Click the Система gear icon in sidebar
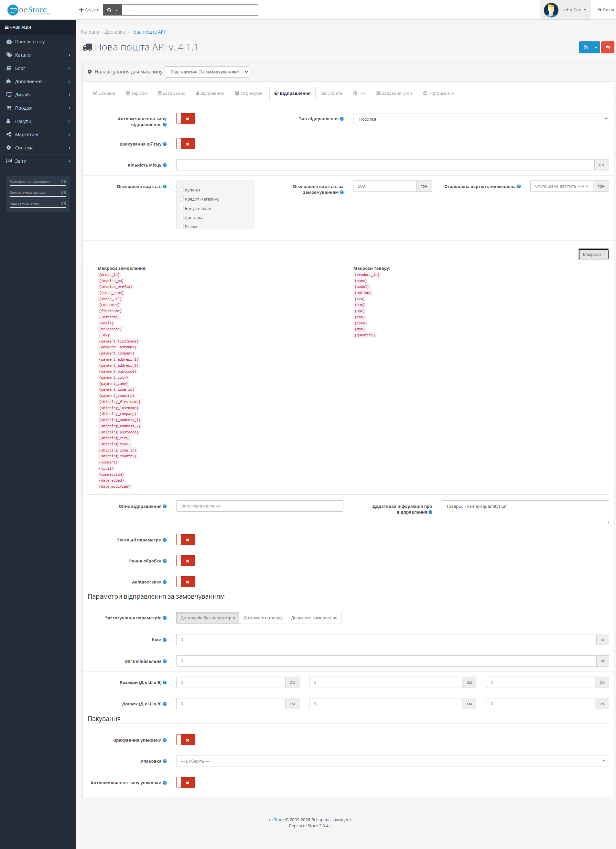Image resolution: width=616 pixels, height=849 pixels. [9, 147]
